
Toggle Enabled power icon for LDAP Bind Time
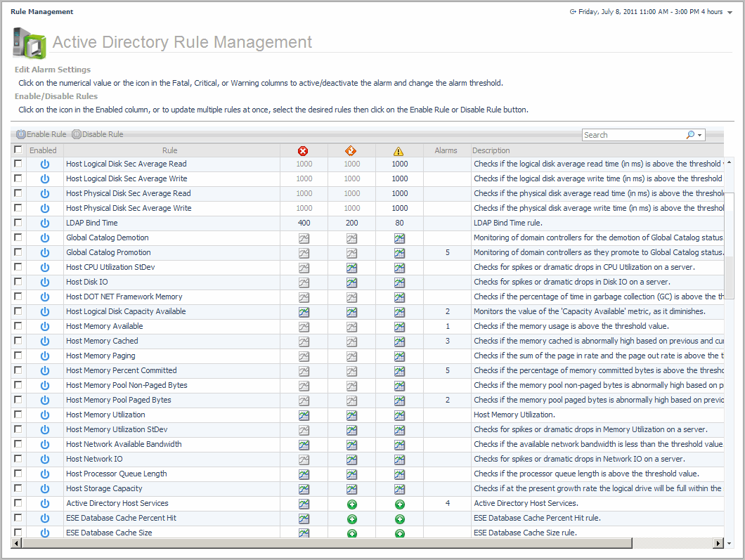tap(45, 223)
